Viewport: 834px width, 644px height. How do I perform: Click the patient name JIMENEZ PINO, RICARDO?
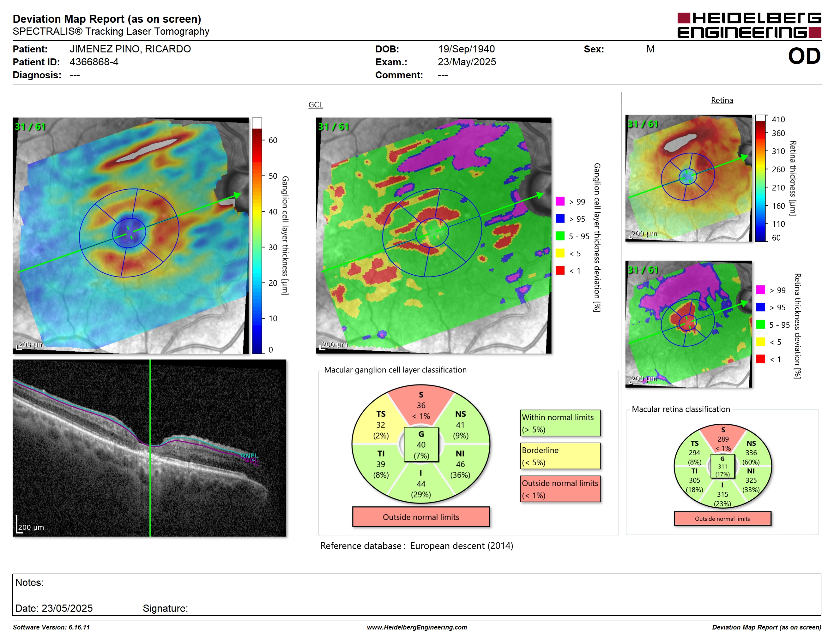click(130, 49)
